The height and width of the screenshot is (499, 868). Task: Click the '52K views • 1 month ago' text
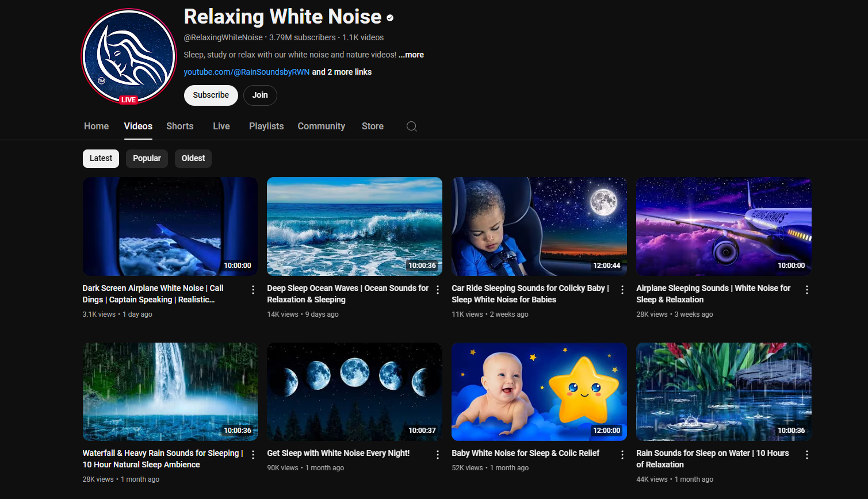490,468
